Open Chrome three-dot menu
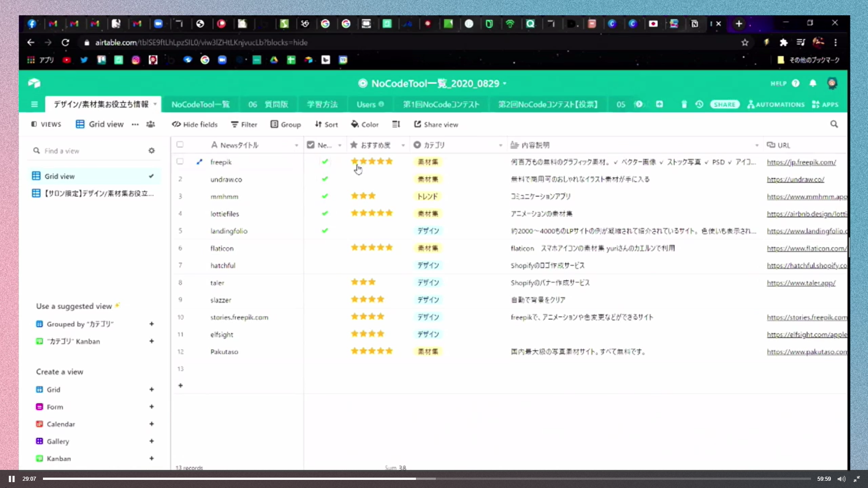Screen dimensions: 868x488 pyautogui.click(x=835, y=42)
